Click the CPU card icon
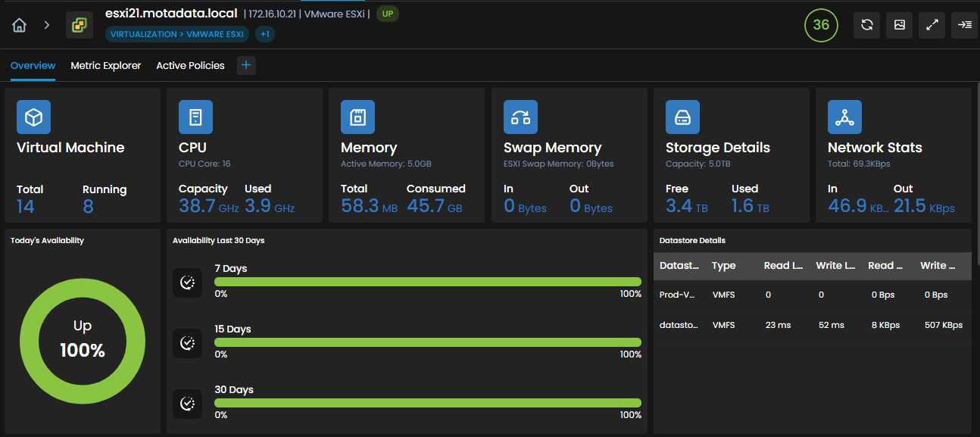This screenshot has width=980, height=437. point(195,117)
